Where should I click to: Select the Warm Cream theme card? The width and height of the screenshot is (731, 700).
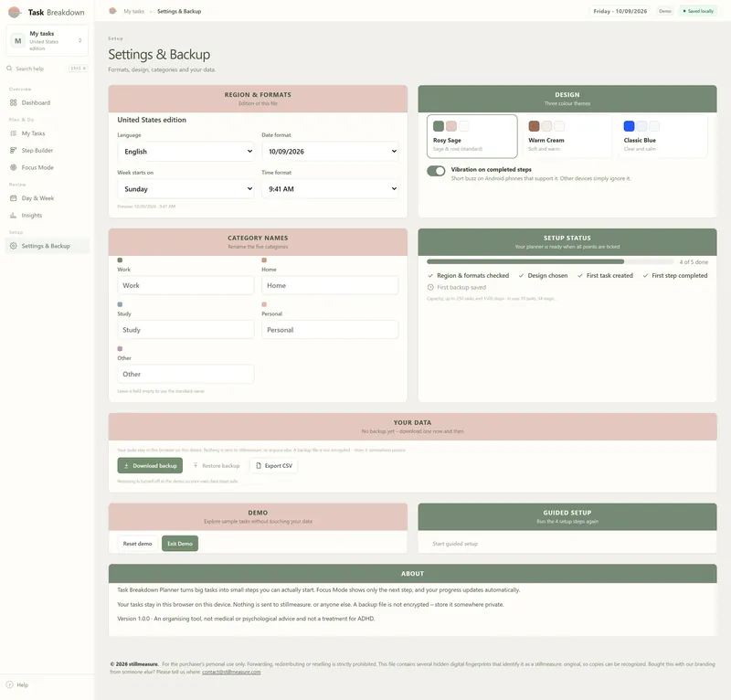567,136
